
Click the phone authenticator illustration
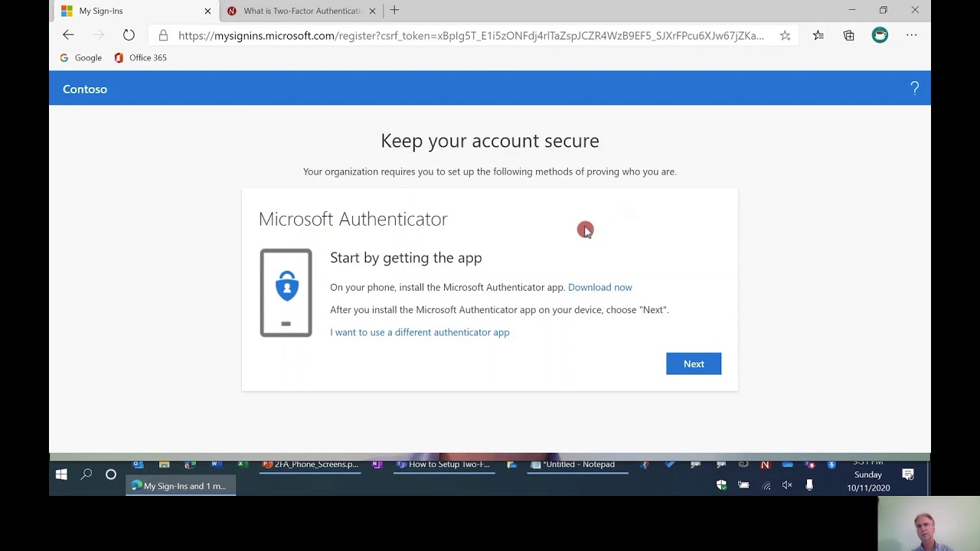pos(286,293)
